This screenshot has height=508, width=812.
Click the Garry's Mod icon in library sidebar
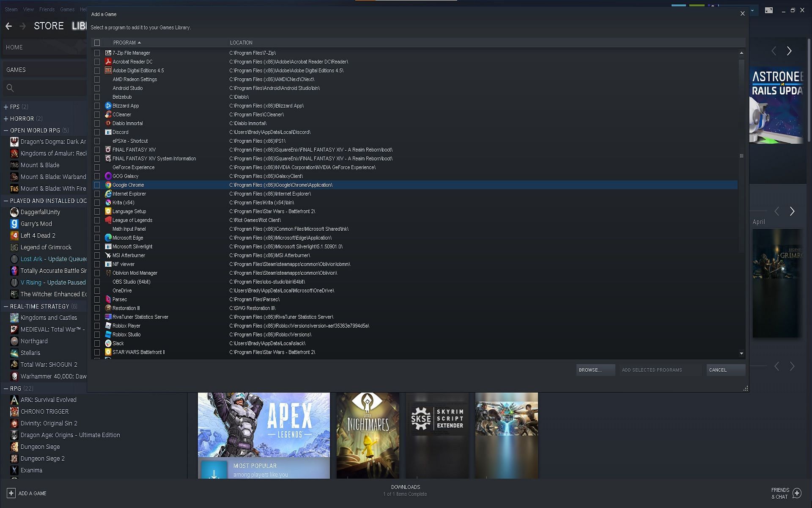point(14,224)
